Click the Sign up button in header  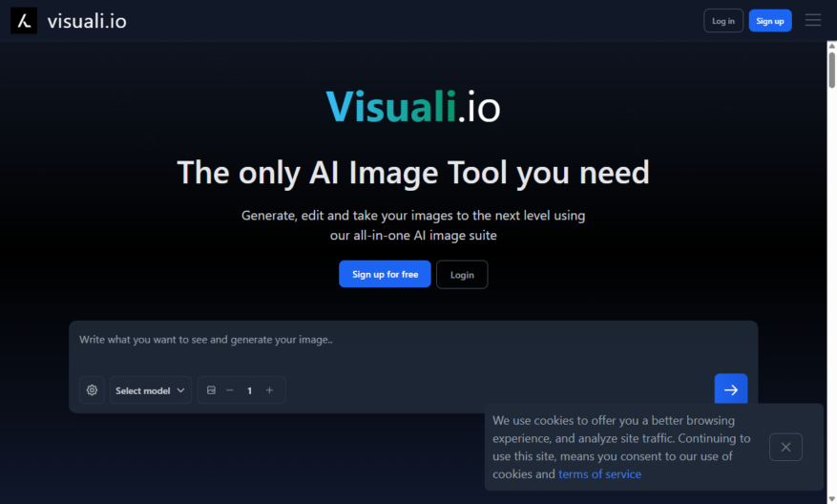click(770, 21)
